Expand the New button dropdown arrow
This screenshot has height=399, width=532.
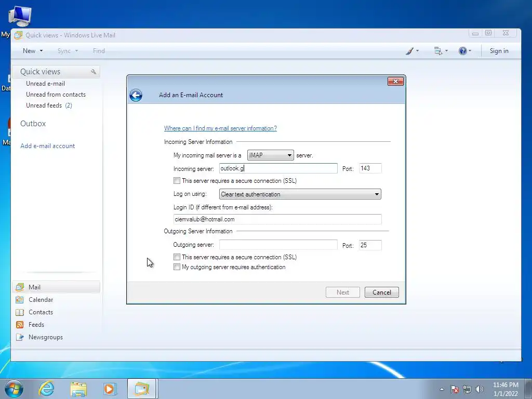coord(42,51)
